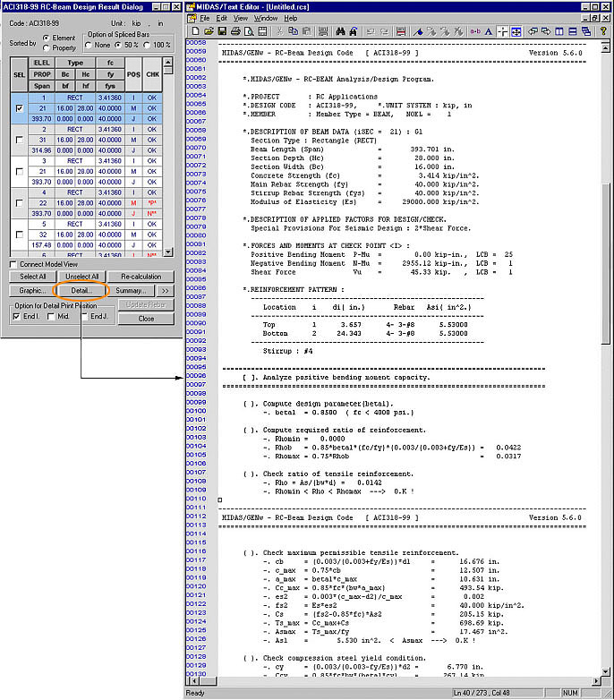Check the Mid. print position checkbox
The width and height of the screenshot is (614, 700).
click(51, 316)
